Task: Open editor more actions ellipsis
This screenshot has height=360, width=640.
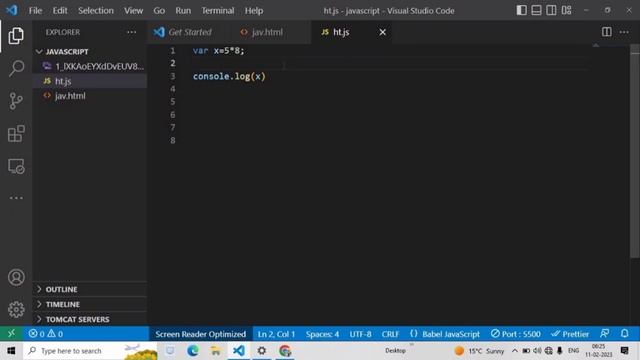Action: (x=624, y=32)
